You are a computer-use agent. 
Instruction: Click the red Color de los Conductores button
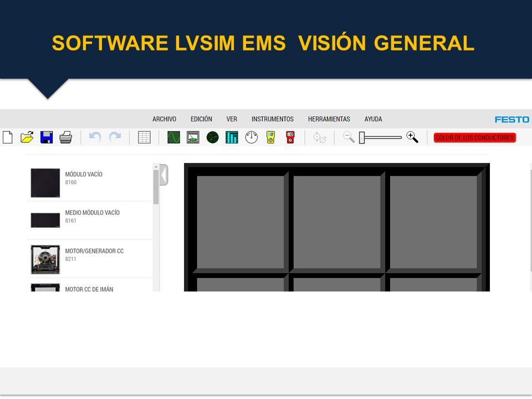tap(475, 138)
